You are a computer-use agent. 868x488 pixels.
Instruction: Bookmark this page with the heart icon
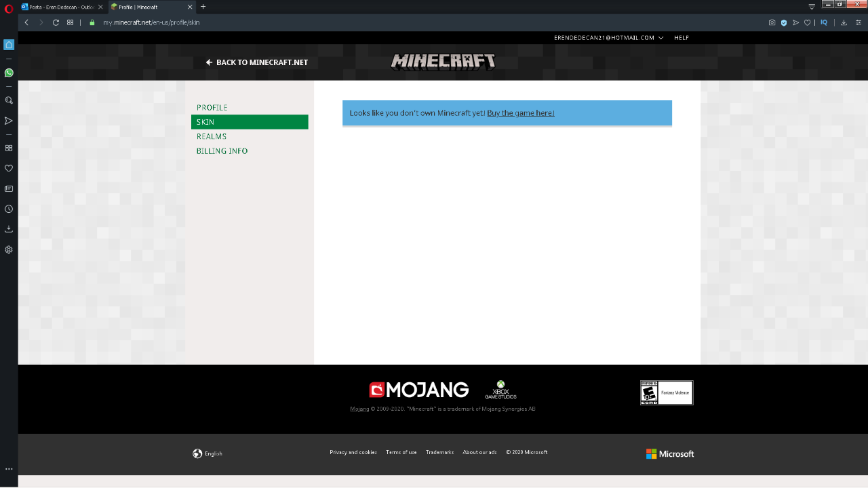807,22
